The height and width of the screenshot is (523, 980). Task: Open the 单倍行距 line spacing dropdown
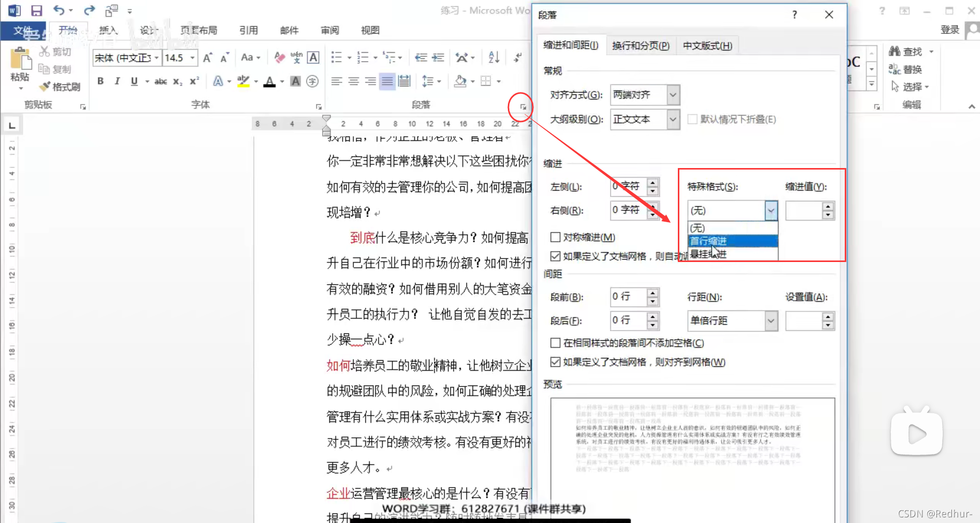(771, 320)
